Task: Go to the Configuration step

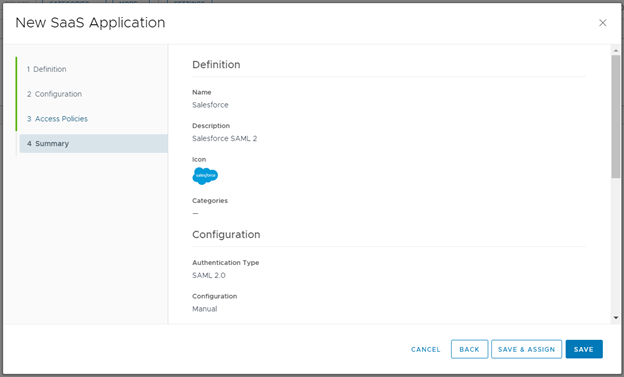Action: point(55,94)
